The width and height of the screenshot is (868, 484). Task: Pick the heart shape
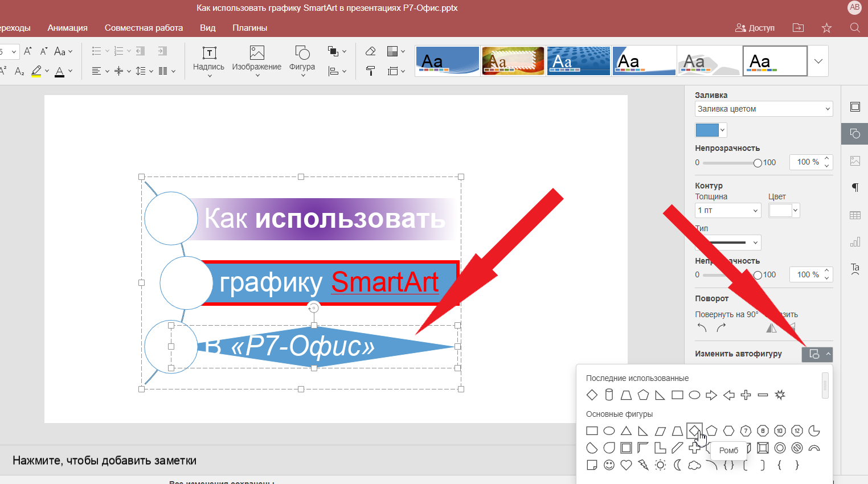[626, 465]
